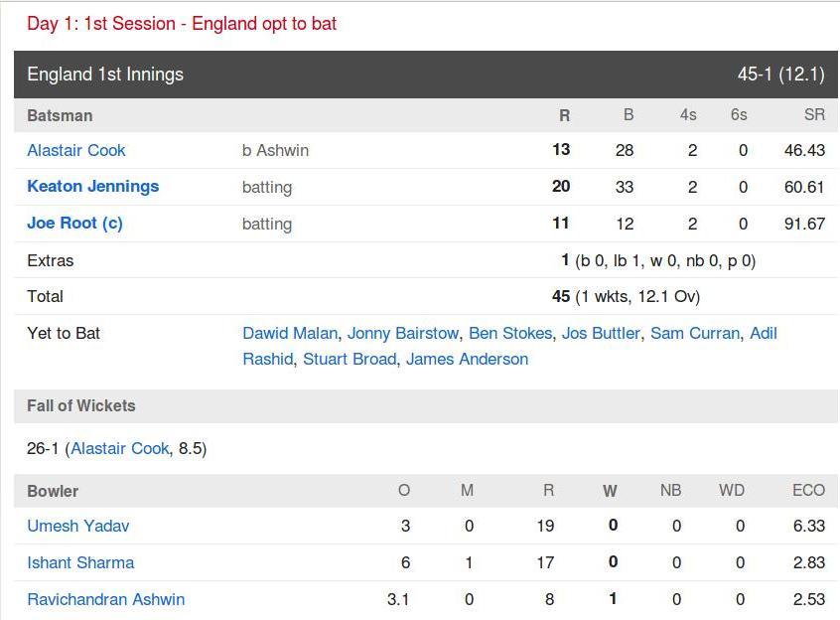
Task: Open Sam Curran player link
Action: 695,333
